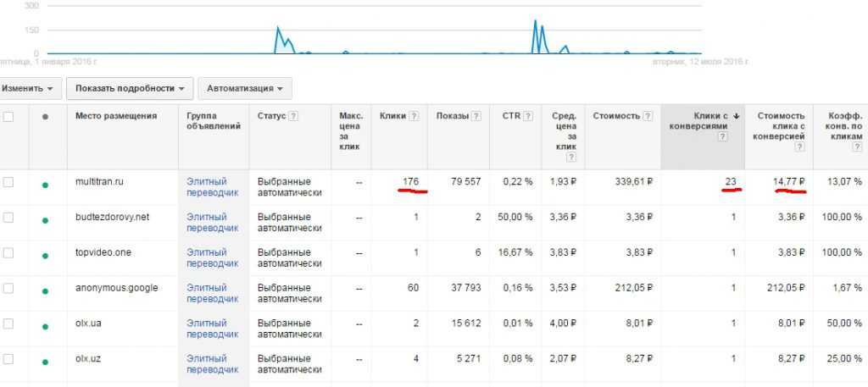Tick the checkbox for anonymous.google row
868x387 pixels.
(x=8, y=288)
